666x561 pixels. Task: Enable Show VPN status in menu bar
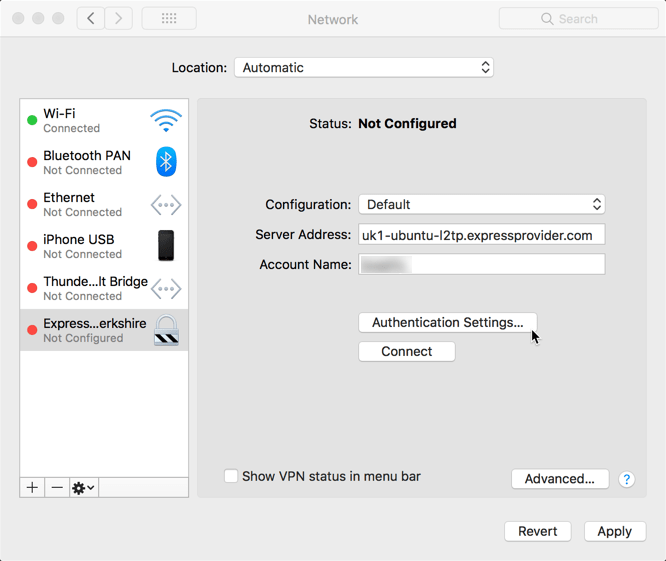tap(231, 476)
